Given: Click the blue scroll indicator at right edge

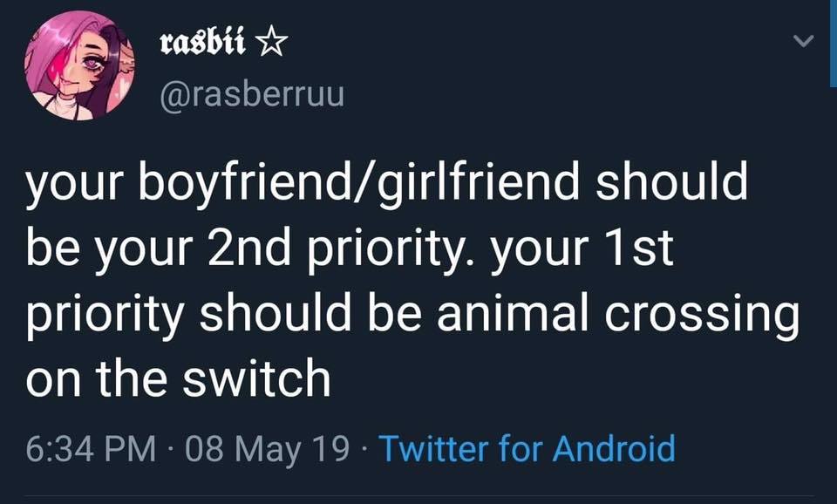Looking at the screenshot, I should click(x=833, y=44).
